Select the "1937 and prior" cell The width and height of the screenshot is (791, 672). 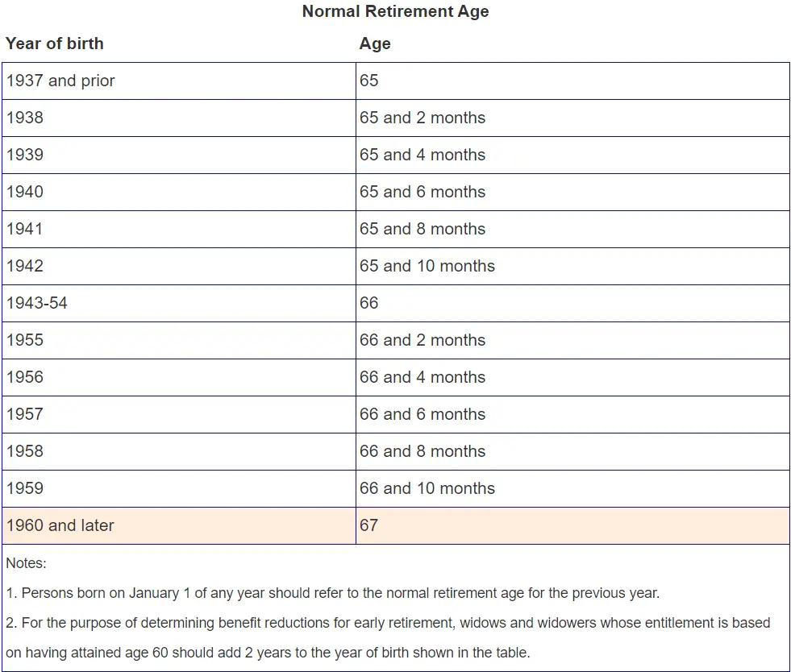pos(61,81)
